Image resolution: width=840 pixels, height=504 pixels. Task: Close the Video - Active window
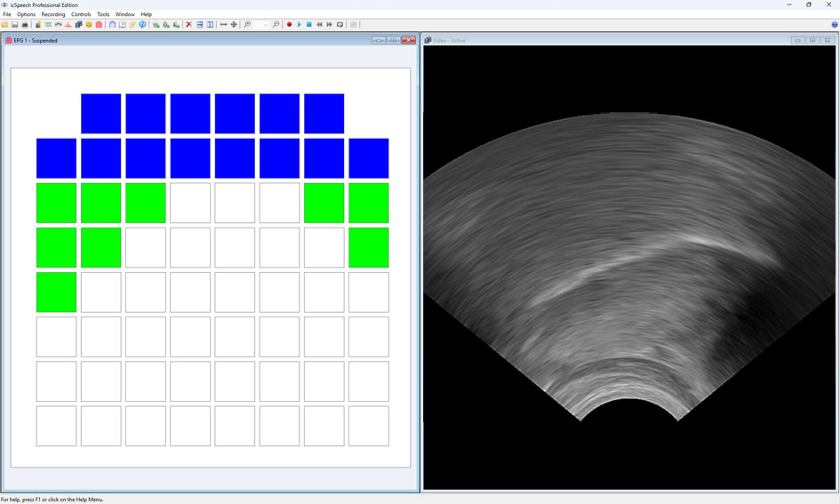coord(828,40)
